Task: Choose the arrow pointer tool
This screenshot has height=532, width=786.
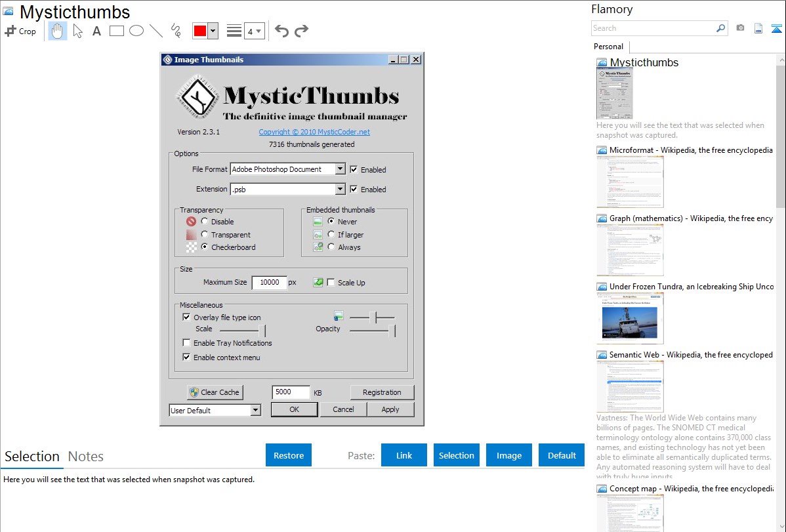Action: [77, 31]
